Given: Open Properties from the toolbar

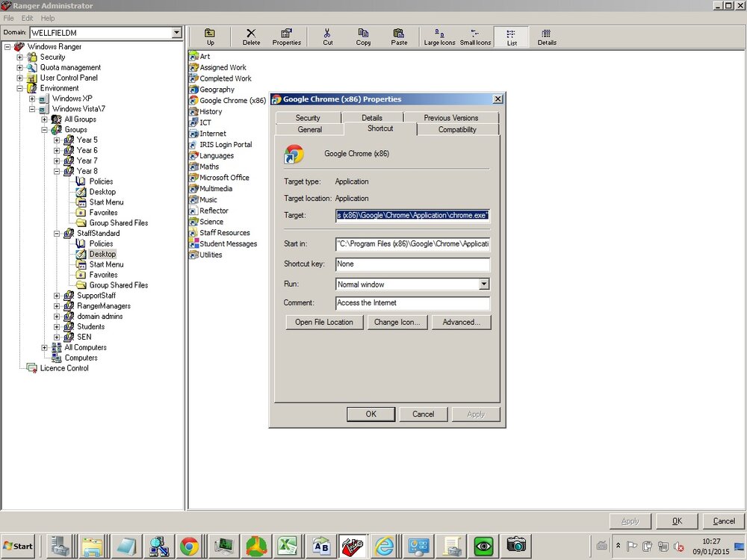Looking at the screenshot, I should pos(286,37).
